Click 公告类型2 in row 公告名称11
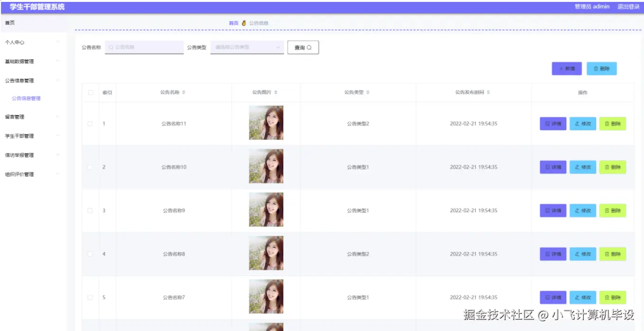 [x=358, y=124]
